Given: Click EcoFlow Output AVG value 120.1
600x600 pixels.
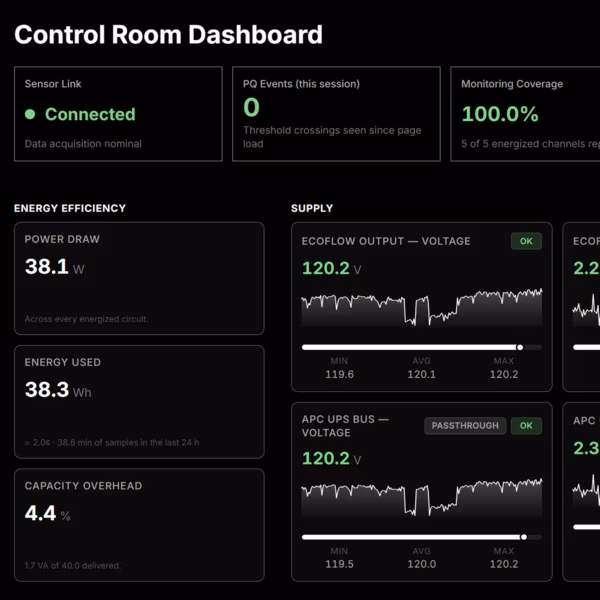Looking at the screenshot, I should (422, 374).
